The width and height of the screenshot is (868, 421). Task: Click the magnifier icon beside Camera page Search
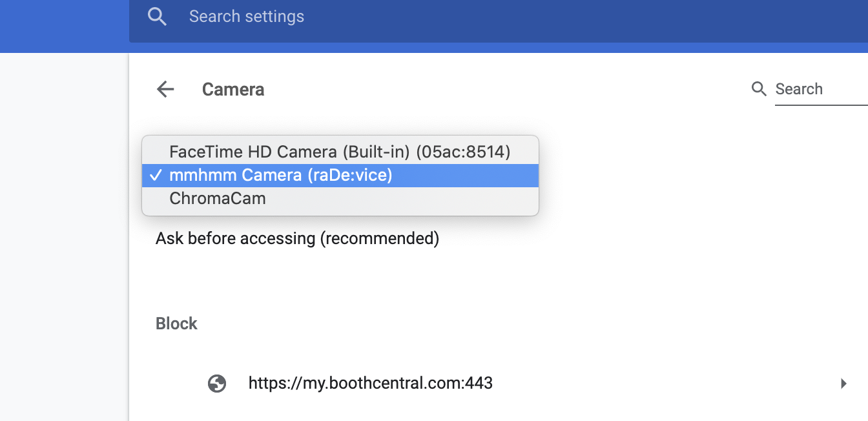759,89
